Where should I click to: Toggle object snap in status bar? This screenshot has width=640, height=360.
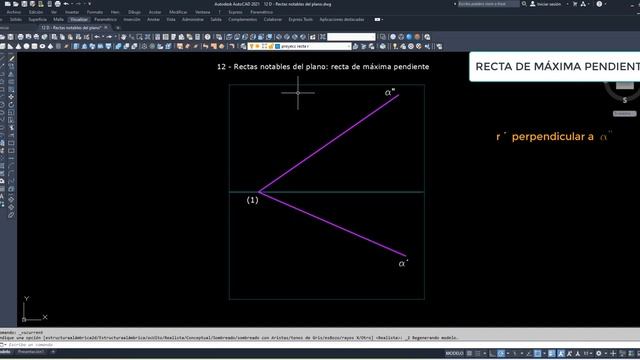pos(538,353)
